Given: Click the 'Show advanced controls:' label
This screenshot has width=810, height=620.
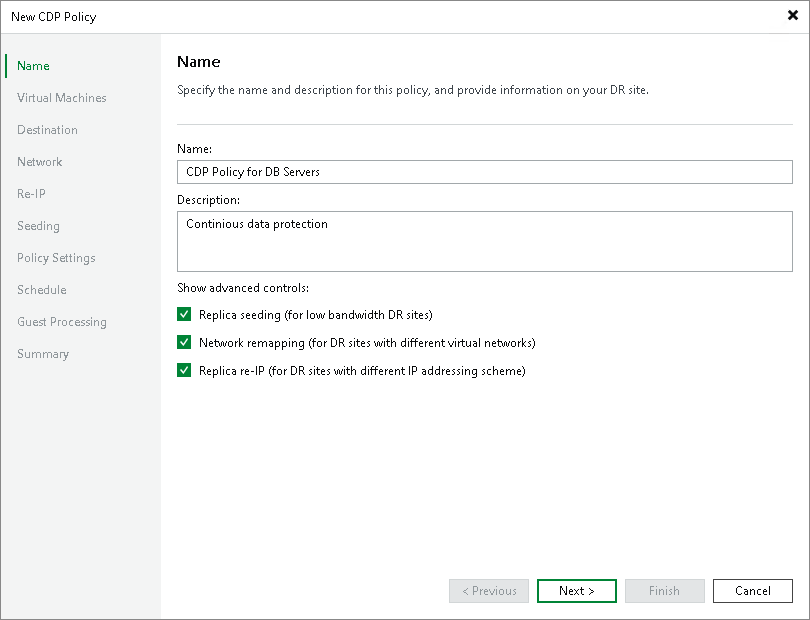Looking at the screenshot, I should click(243, 288).
